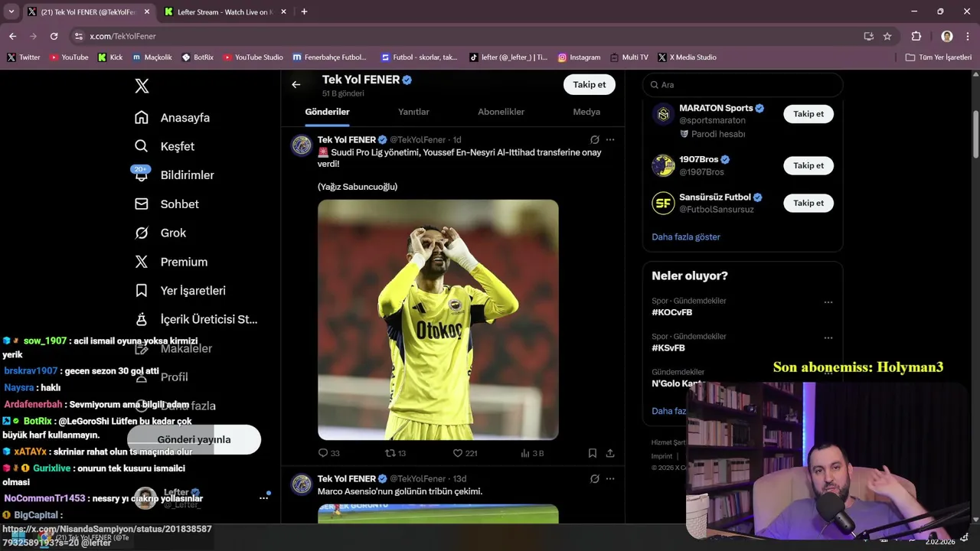Switch to the Medya tab

tap(586, 112)
